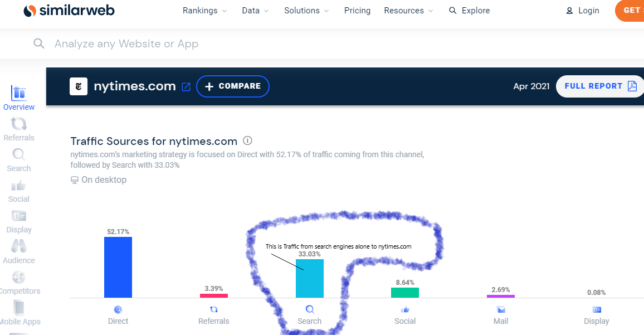Click the 33.03% value above Search bar

310,254
